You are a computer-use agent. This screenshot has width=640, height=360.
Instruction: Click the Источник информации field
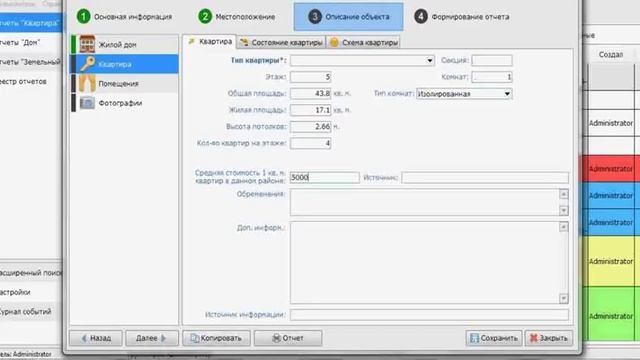pyautogui.click(x=429, y=315)
